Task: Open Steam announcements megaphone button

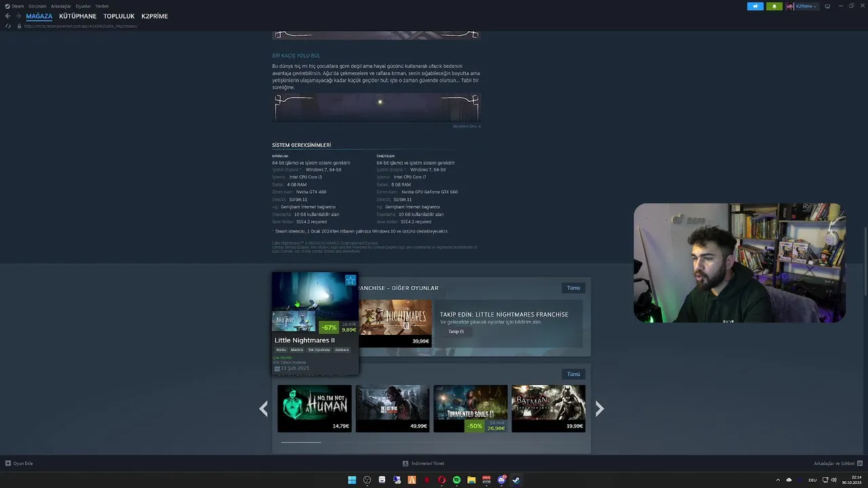Action: 755,6
